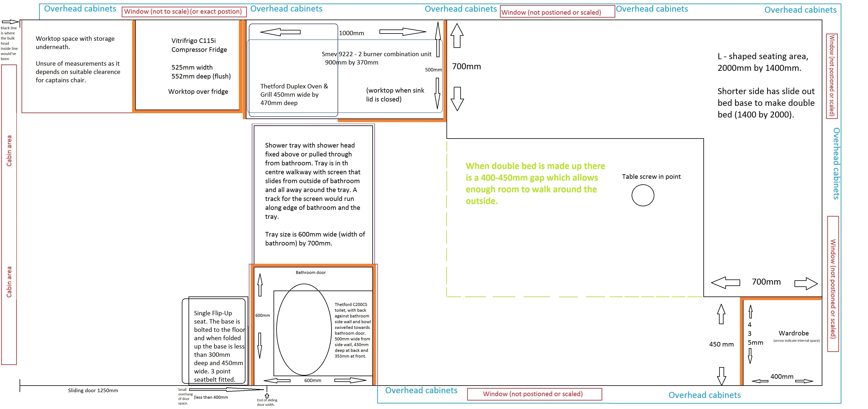Click '(worktop when sink lid is closed)' note
868x409 pixels.
tap(395, 95)
